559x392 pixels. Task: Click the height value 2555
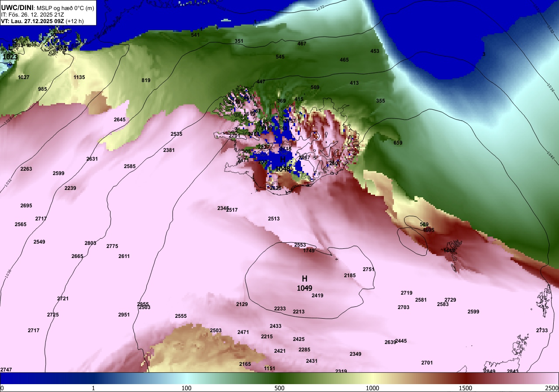point(181,316)
